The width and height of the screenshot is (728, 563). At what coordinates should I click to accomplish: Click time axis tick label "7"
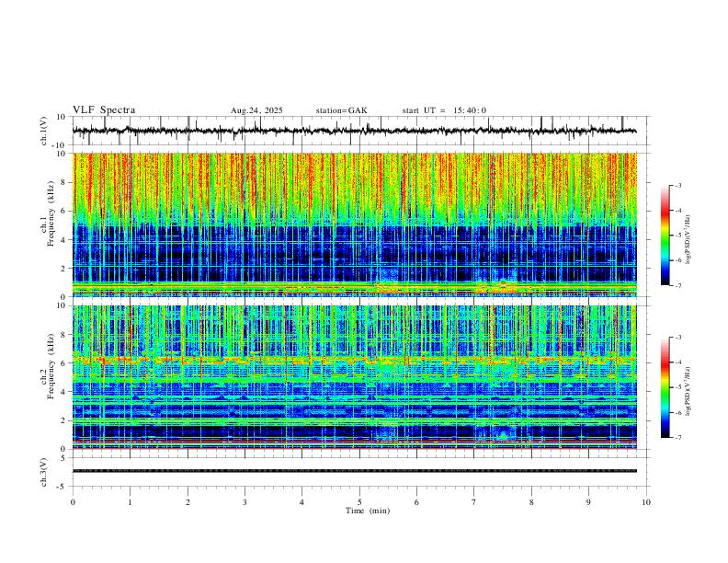474,502
